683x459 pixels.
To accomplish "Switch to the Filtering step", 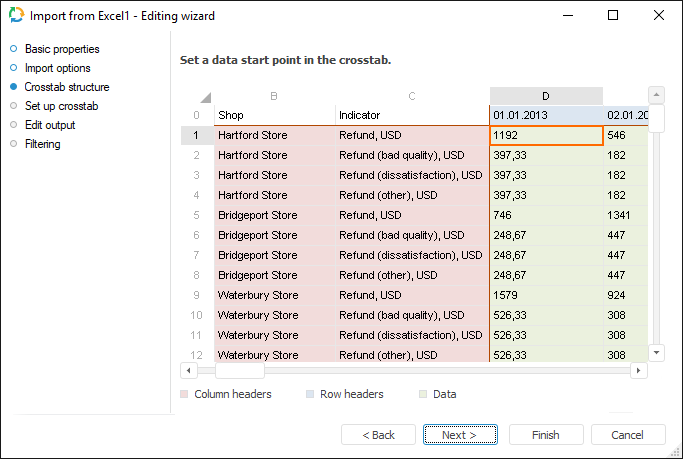I will 42,144.
